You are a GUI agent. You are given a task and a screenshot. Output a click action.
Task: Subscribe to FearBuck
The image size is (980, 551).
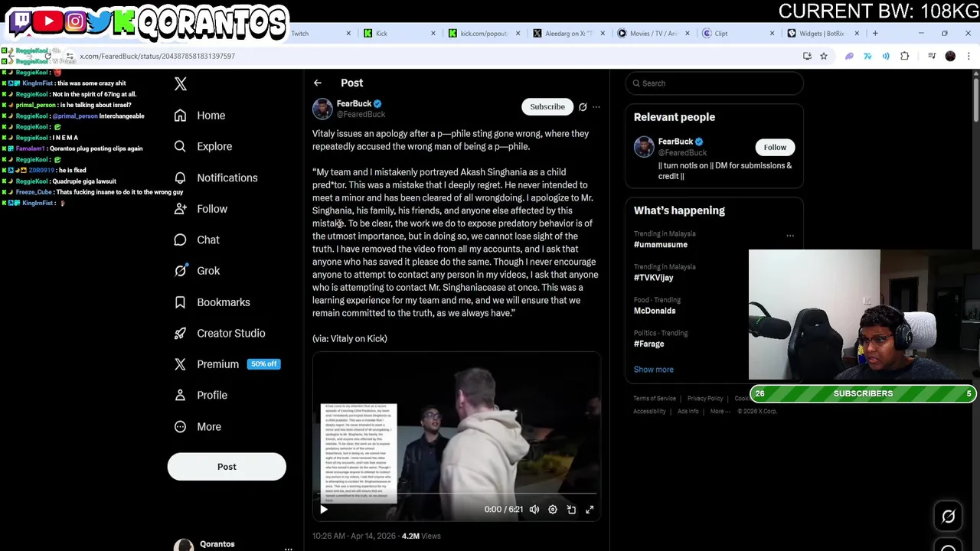pos(547,107)
